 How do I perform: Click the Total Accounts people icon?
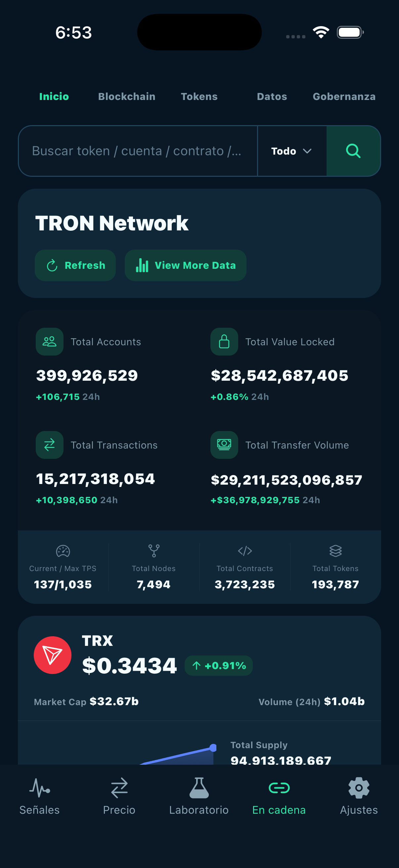click(x=50, y=342)
